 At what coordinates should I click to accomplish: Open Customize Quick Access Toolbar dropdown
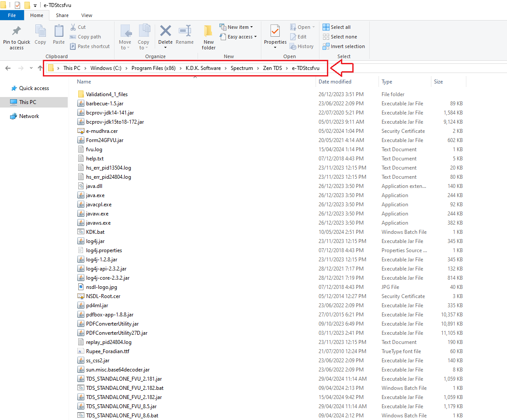(35, 6)
